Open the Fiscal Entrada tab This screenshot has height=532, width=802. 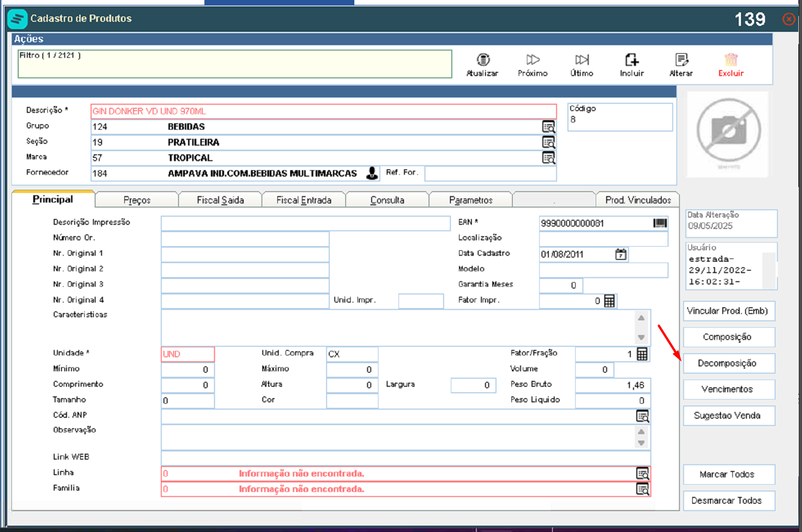pos(304,200)
